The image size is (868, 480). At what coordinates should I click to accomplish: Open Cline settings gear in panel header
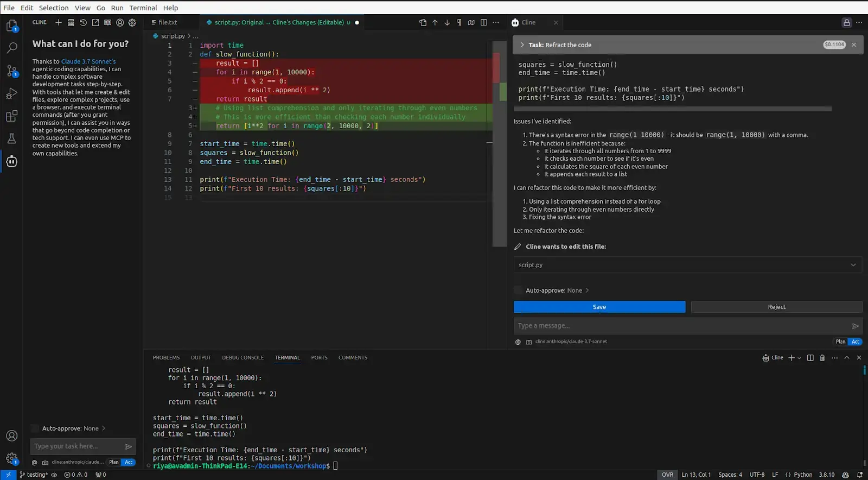[132, 22]
